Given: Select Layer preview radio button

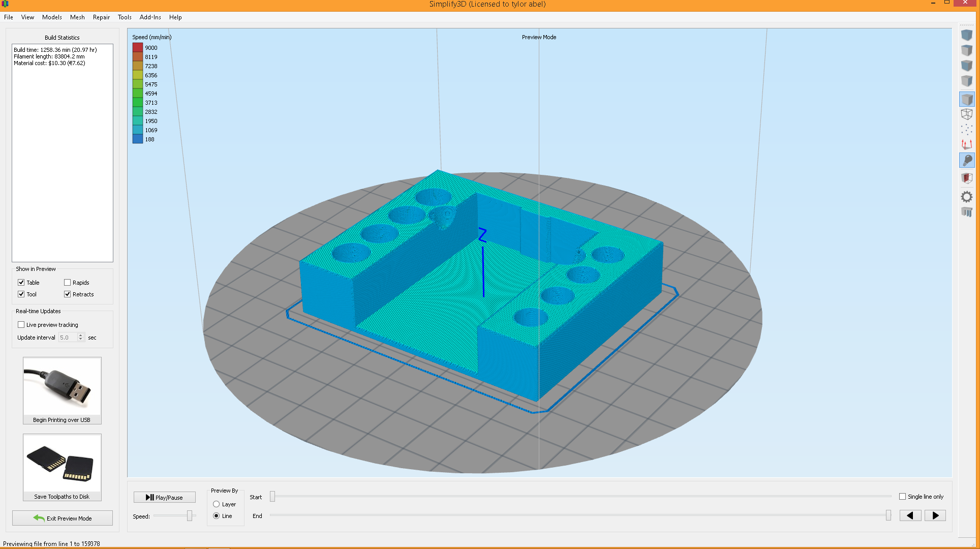Looking at the screenshot, I should click(x=217, y=504).
